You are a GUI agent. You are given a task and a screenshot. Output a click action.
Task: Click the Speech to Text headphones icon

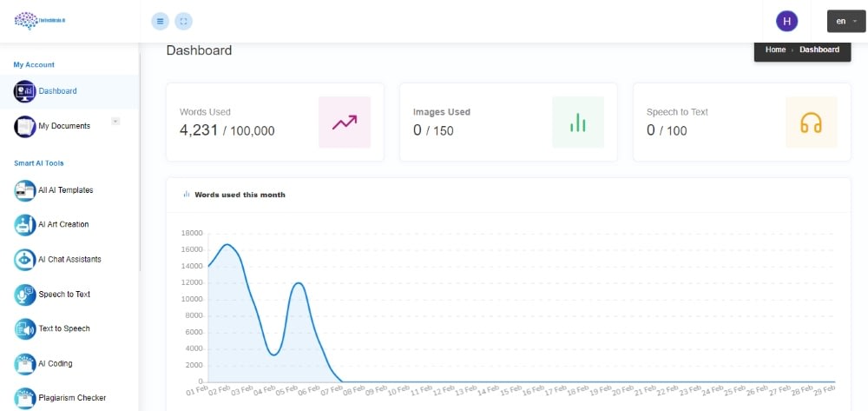(x=811, y=123)
